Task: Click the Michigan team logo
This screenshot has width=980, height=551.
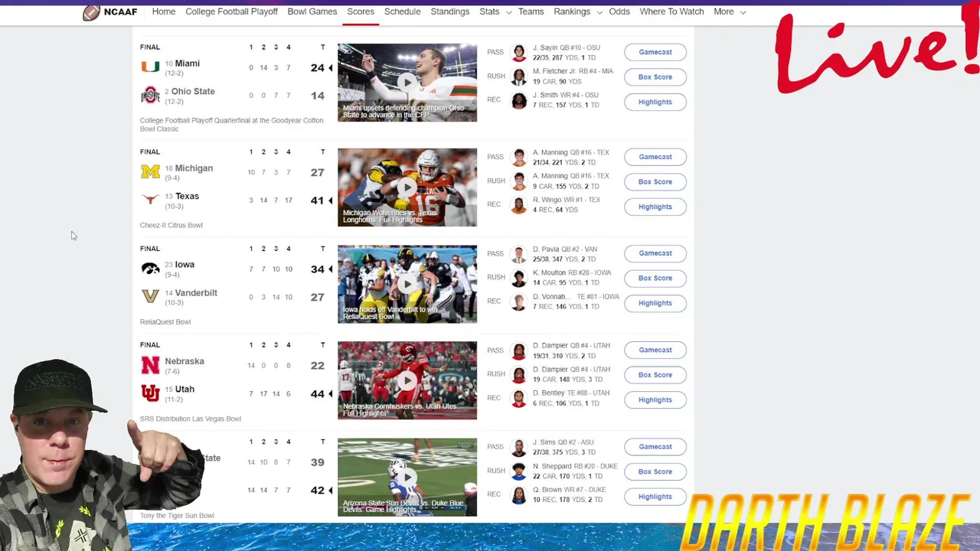Action: pyautogui.click(x=150, y=172)
